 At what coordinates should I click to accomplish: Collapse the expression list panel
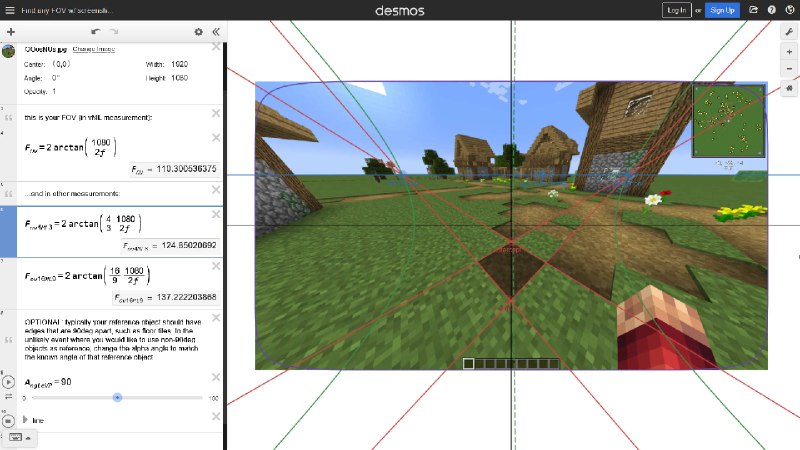[x=215, y=32]
